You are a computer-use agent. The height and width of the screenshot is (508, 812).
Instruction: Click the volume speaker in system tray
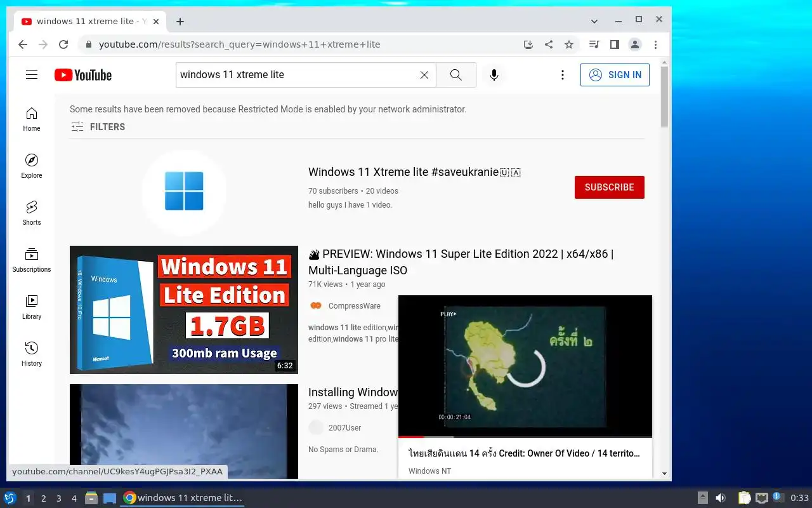point(721,498)
